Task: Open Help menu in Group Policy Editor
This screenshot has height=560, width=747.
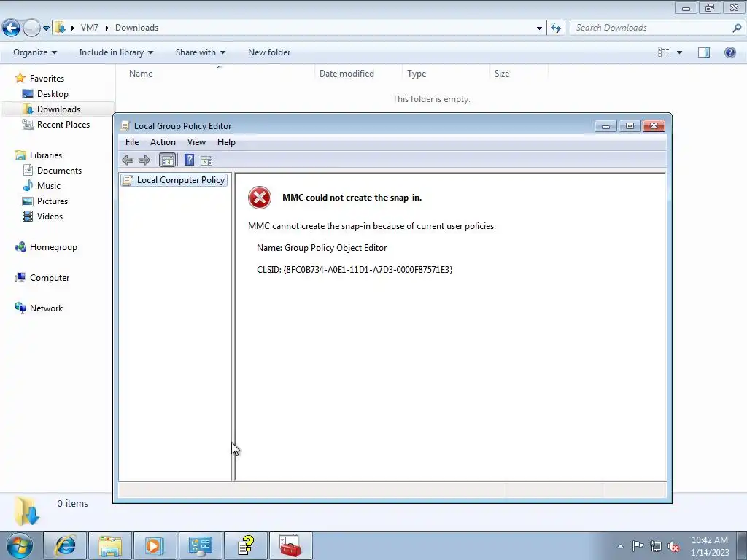Action: (226, 142)
